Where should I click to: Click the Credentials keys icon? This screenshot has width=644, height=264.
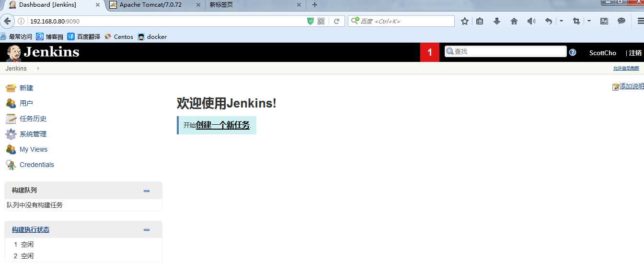(x=11, y=165)
